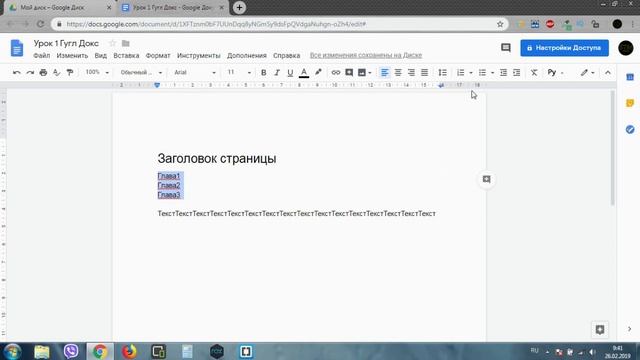Apply bulleted list
The image size is (640, 360).
(482, 73)
